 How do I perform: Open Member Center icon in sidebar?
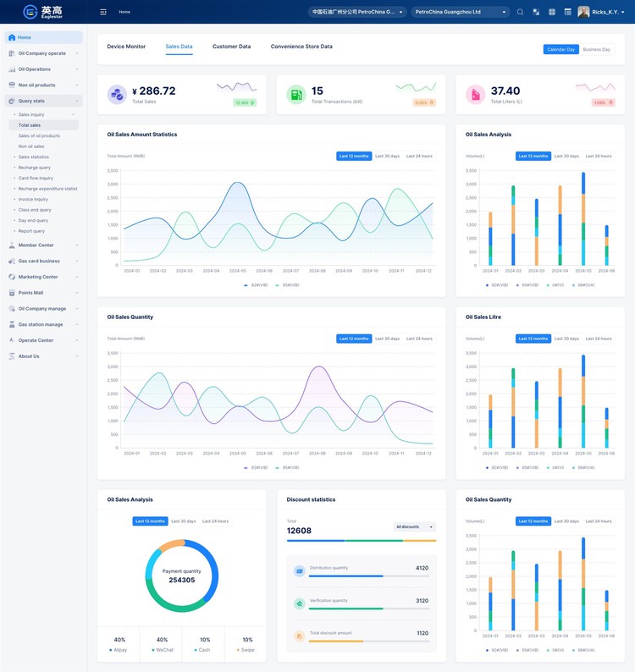(11, 245)
